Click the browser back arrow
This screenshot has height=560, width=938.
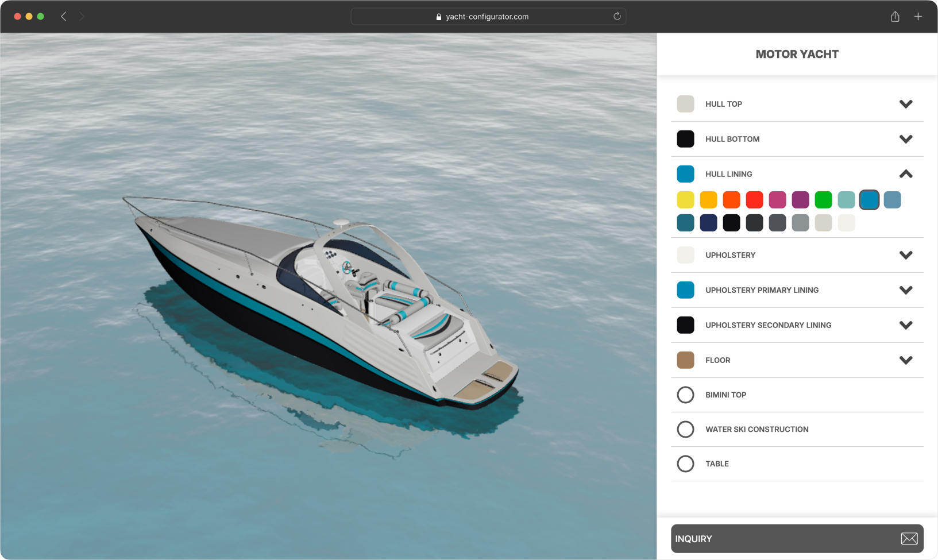point(64,17)
